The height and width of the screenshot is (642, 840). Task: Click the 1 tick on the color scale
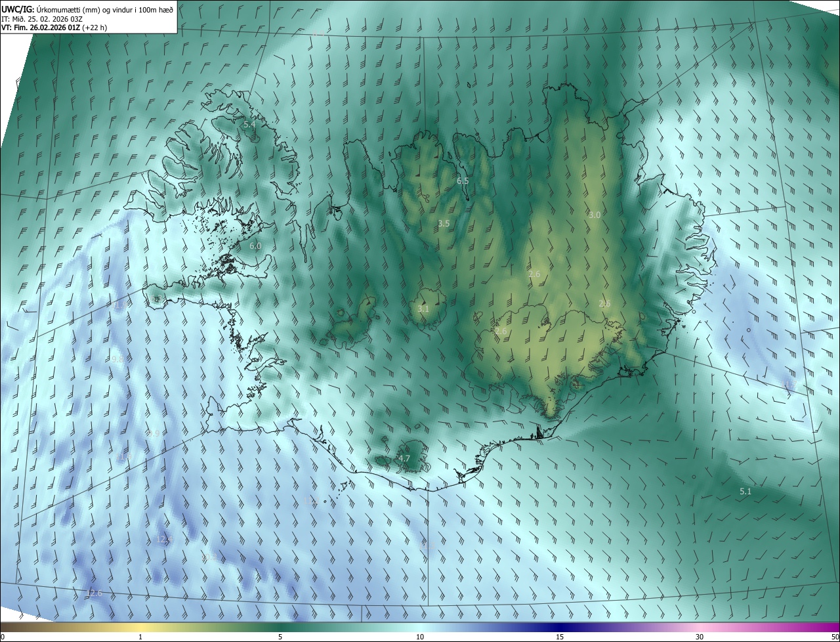tap(140, 637)
